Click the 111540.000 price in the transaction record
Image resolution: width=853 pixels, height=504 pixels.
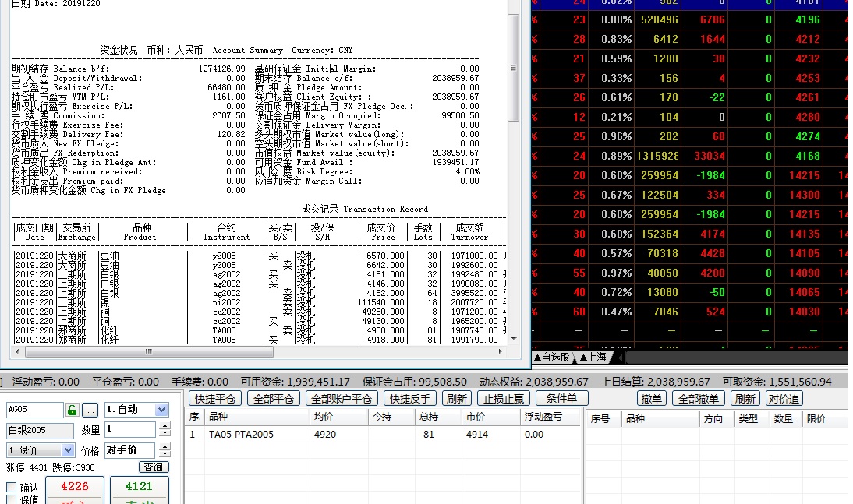pyautogui.click(x=380, y=302)
